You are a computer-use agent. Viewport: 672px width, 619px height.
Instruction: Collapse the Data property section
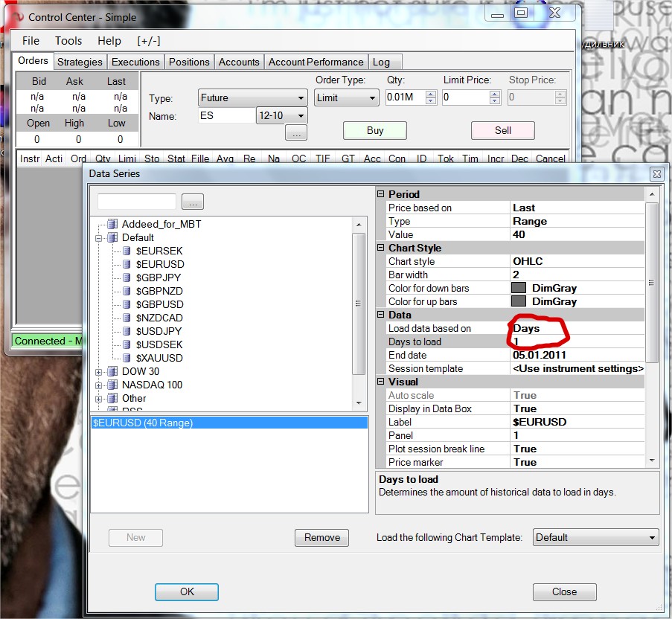click(380, 315)
